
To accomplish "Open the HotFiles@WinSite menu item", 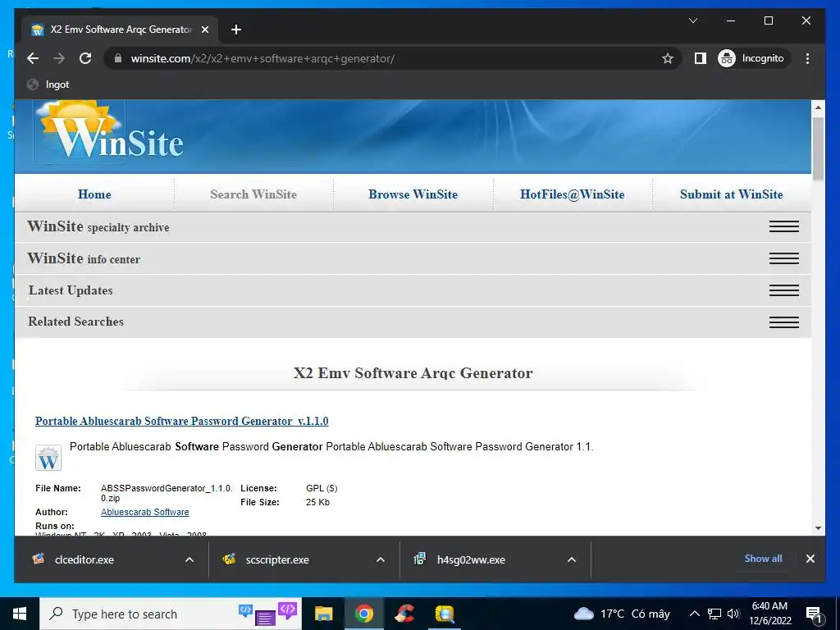I will pos(572,194).
